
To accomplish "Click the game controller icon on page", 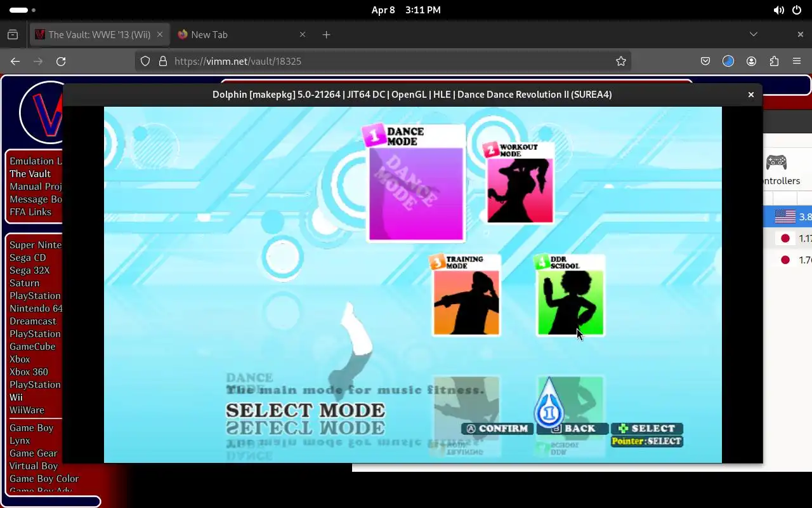I will pos(776,162).
